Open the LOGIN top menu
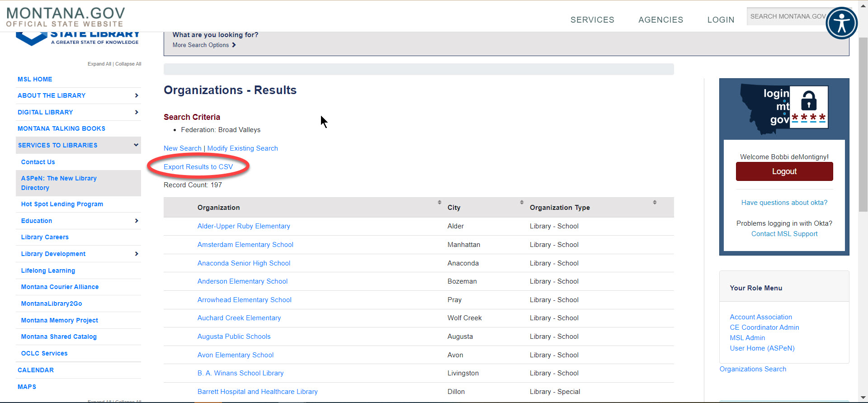This screenshot has height=403, width=868. pos(721,20)
